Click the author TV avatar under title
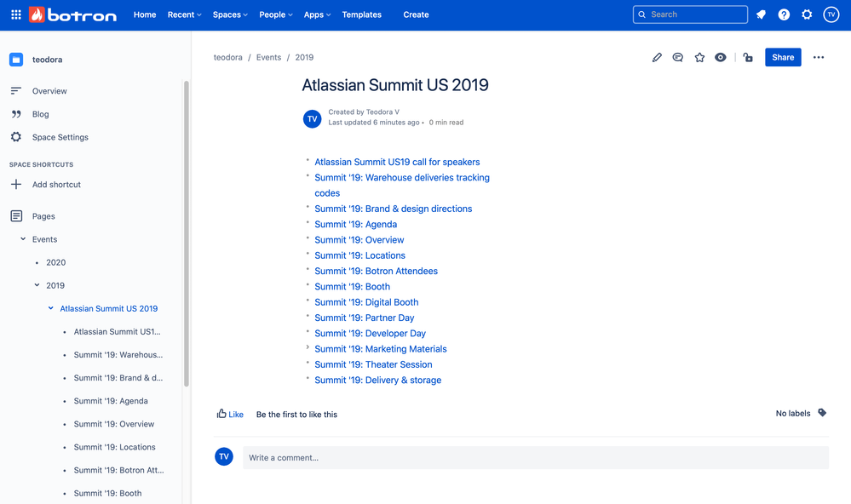The height and width of the screenshot is (504, 851). pos(312,119)
